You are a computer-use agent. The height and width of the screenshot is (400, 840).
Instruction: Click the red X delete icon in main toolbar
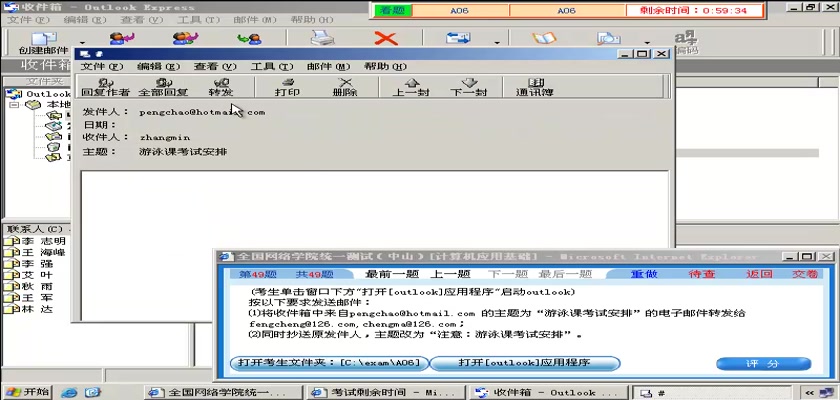(x=386, y=39)
